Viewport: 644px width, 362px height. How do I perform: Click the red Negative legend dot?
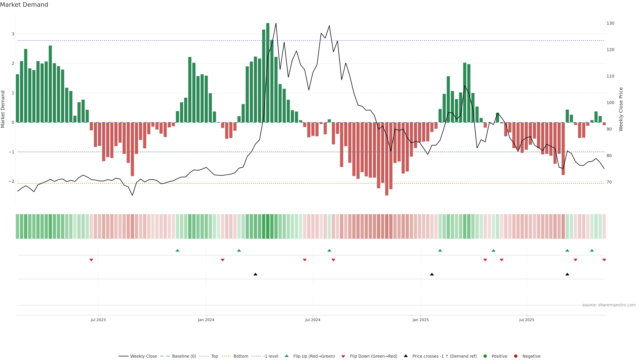pyautogui.click(x=516, y=356)
